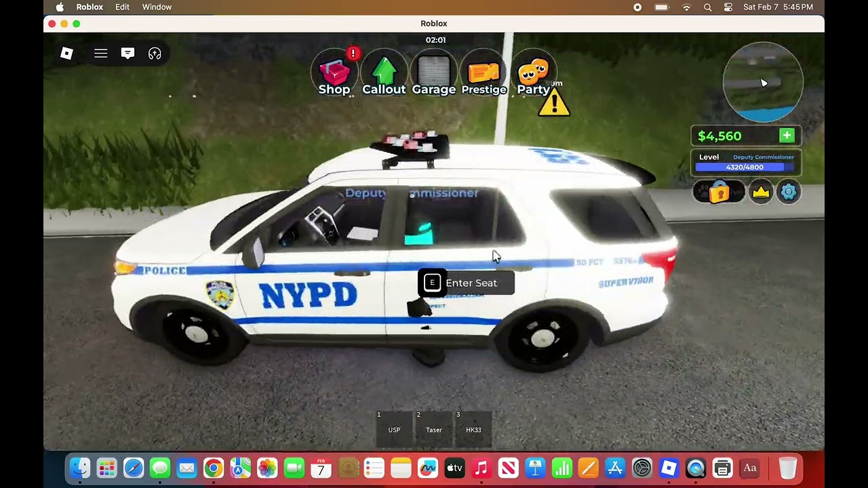868x488 pixels.
Task: Open Control Center toggles icon
Action: point(728,7)
